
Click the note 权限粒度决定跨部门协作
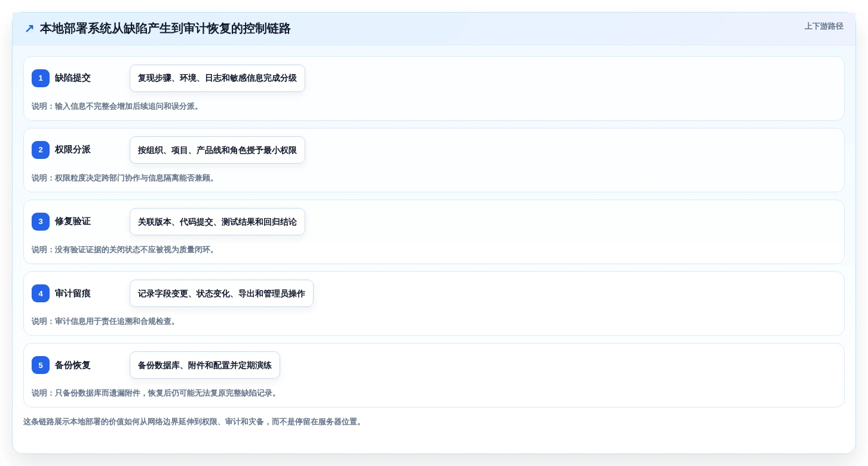click(x=124, y=178)
